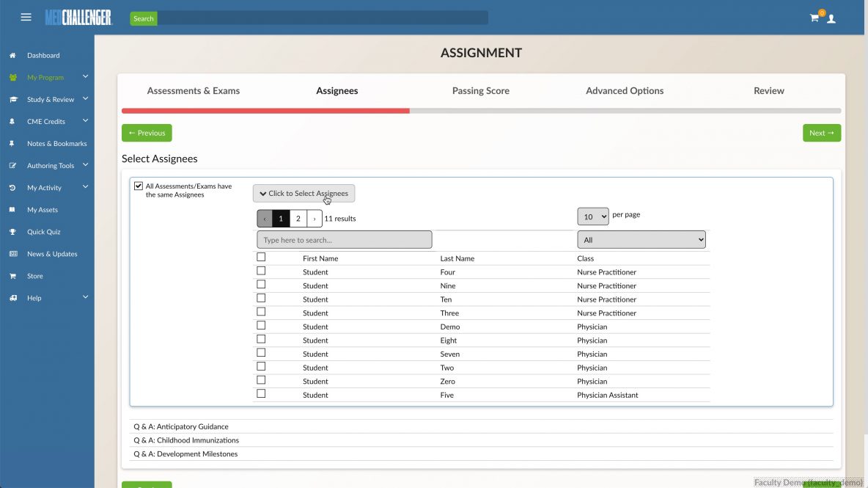868x488 pixels.
Task: Click the Last Name column header
Action: 457,259
